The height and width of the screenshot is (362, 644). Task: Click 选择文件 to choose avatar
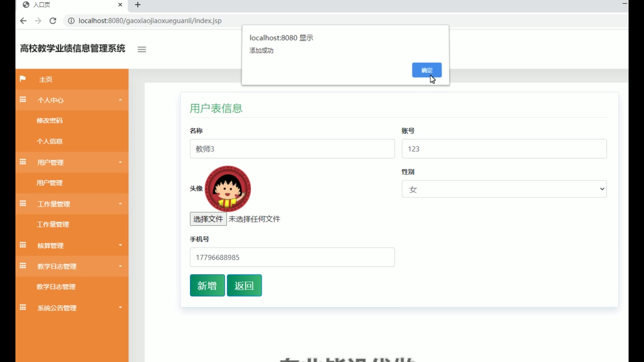tap(208, 219)
